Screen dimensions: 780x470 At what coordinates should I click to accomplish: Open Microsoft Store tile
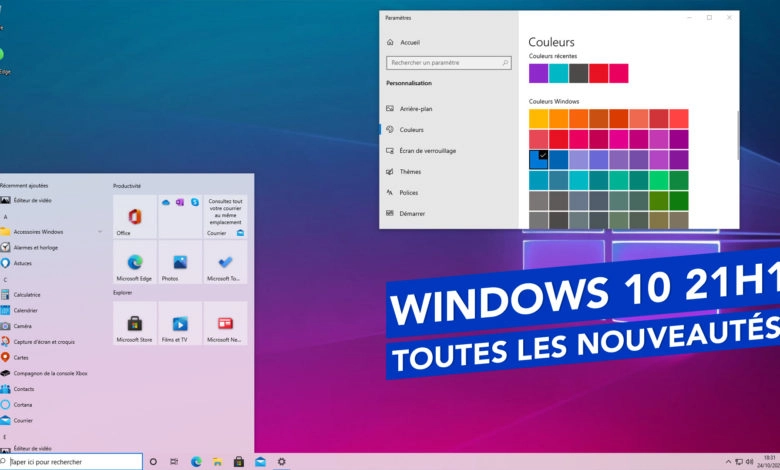135,323
